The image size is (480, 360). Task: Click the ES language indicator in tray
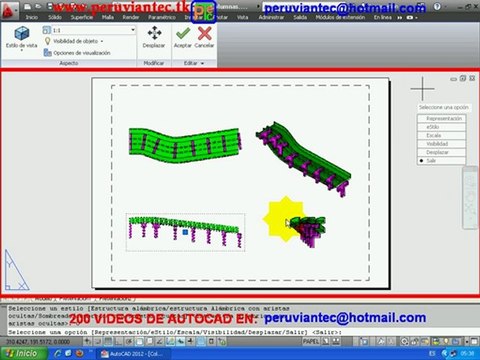coord(432,353)
